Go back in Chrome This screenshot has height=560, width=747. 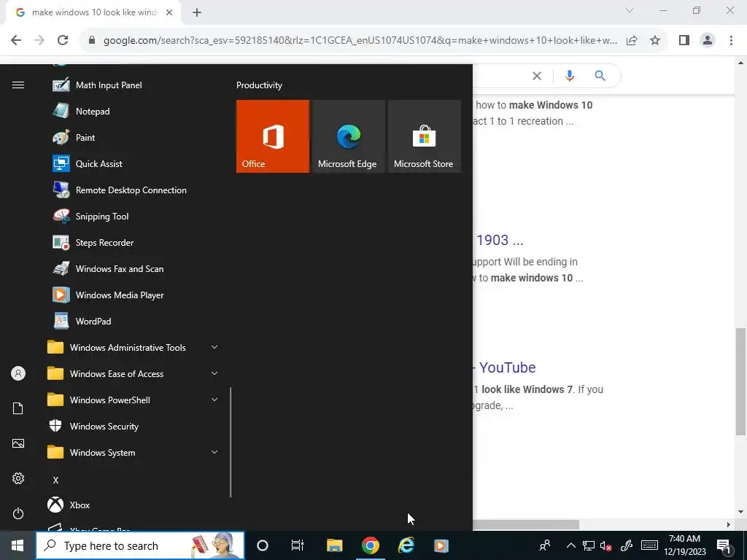point(16,40)
